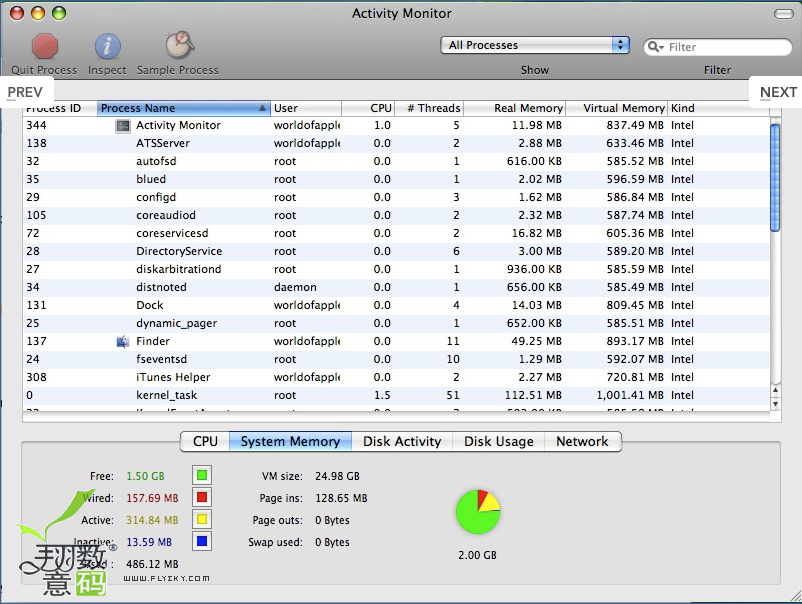Click the magnifier icon in Filter field
Image resolution: width=802 pixels, height=604 pixels.
coord(655,47)
